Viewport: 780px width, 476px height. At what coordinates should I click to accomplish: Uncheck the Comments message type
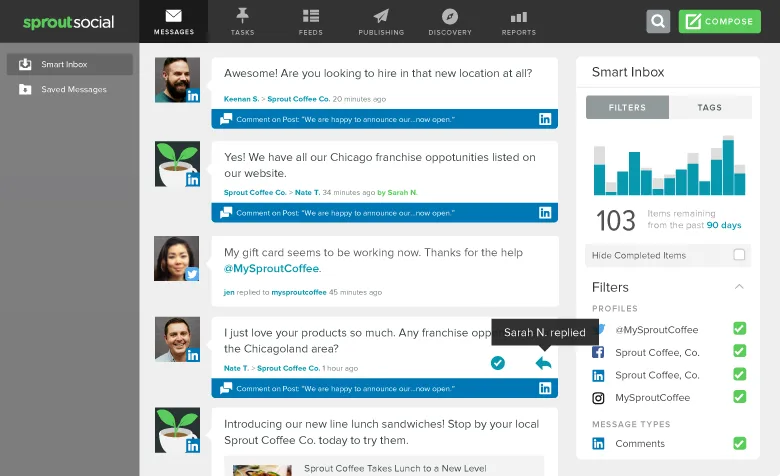coord(740,443)
